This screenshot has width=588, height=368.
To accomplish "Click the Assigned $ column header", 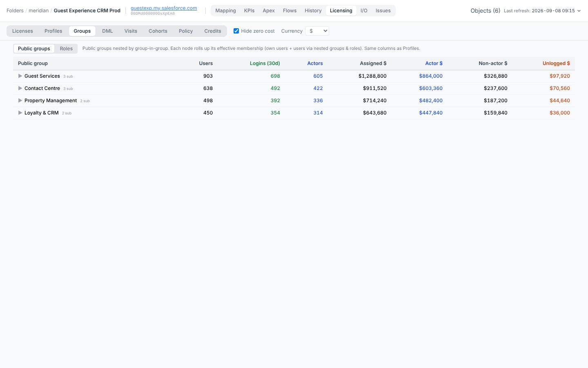I will tap(373, 63).
